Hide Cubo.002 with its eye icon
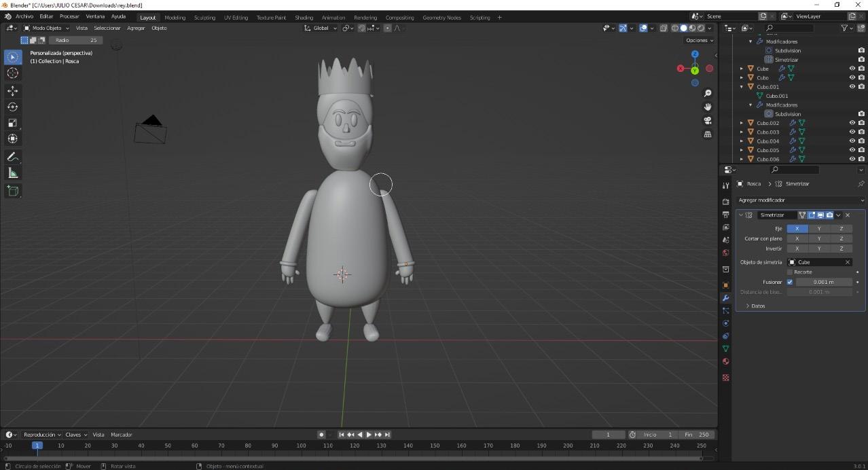868x470 pixels. click(852, 123)
